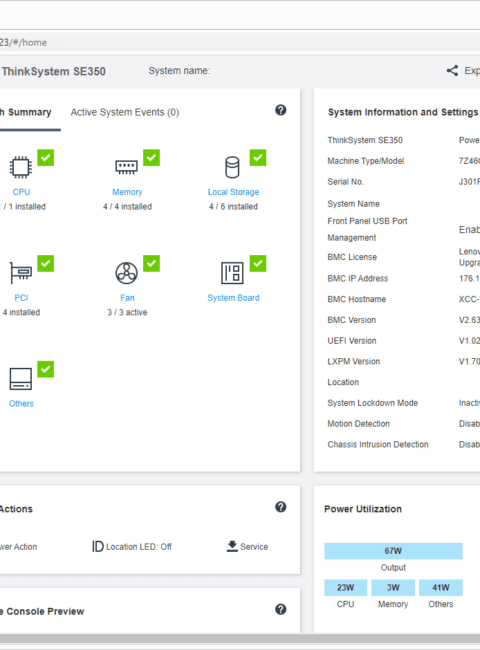Open help for Quick Actions panel
This screenshot has width=480, height=650.
pyautogui.click(x=281, y=507)
